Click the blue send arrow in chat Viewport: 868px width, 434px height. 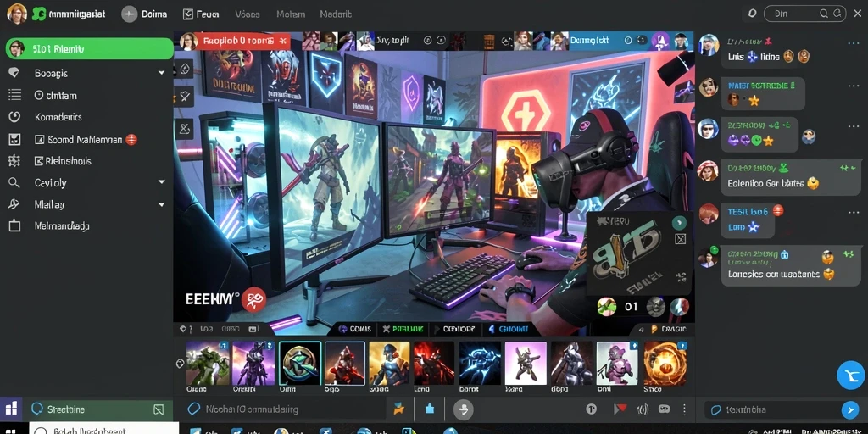pyautogui.click(x=849, y=409)
